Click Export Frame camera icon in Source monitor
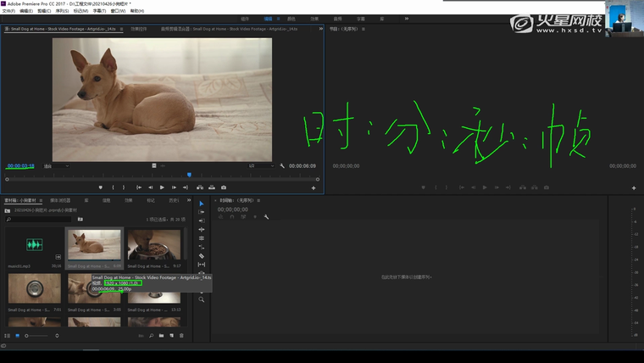644x363 pixels. [224, 187]
